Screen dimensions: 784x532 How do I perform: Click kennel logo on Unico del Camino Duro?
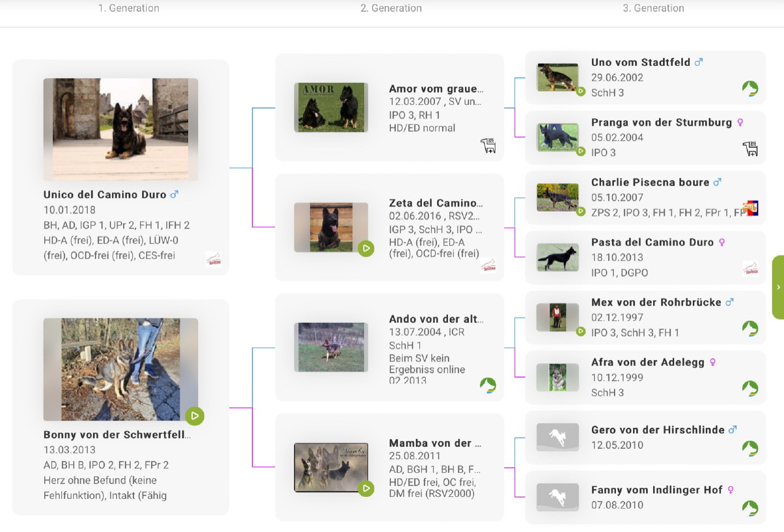coord(213,259)
